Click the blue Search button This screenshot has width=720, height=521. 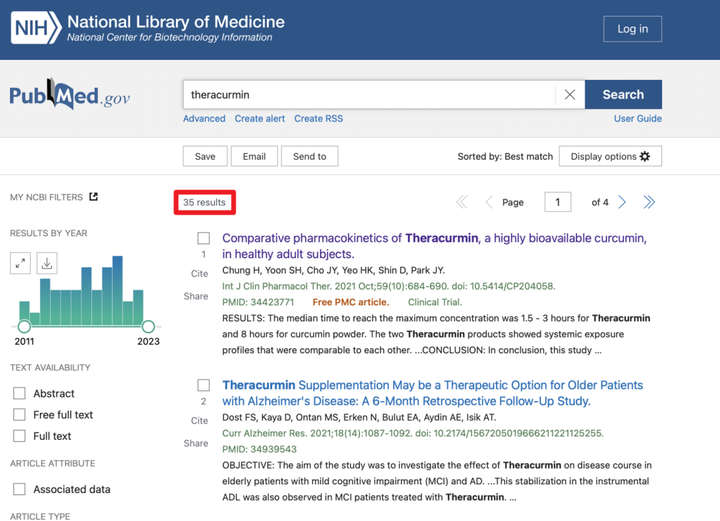[623, 95]
